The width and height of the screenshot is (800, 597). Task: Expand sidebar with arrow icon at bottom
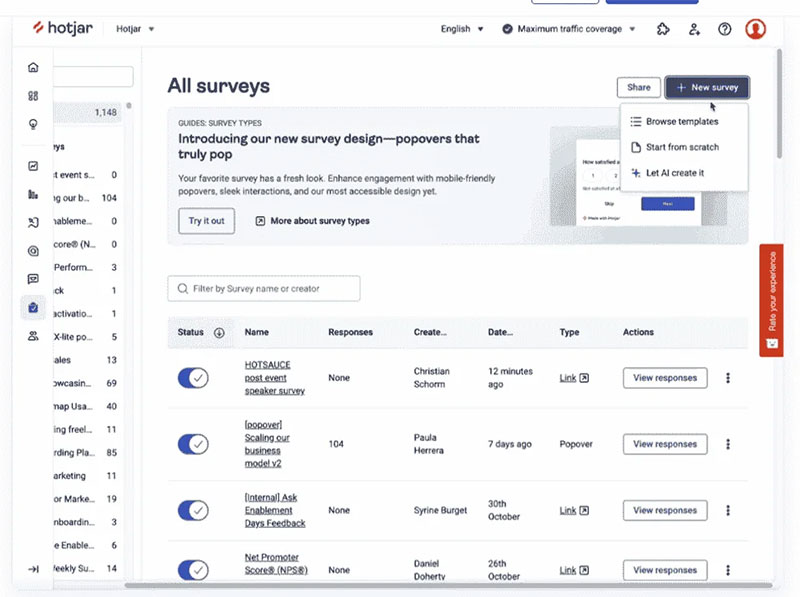[33, 569]
